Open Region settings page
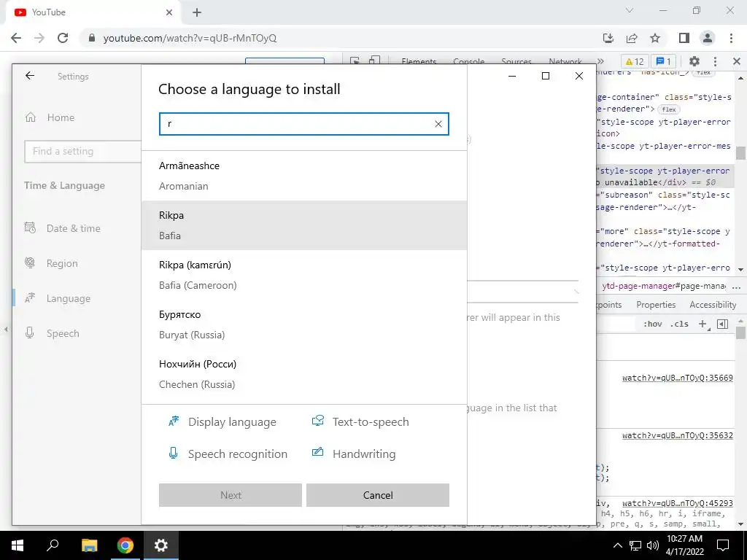 click(76, 263)
